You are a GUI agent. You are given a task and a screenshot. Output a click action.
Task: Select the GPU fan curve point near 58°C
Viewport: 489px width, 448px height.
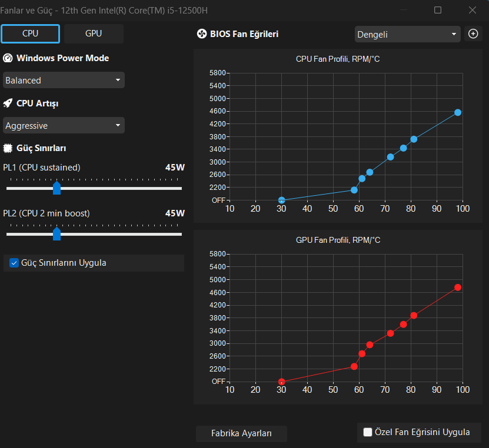point(354,366)
